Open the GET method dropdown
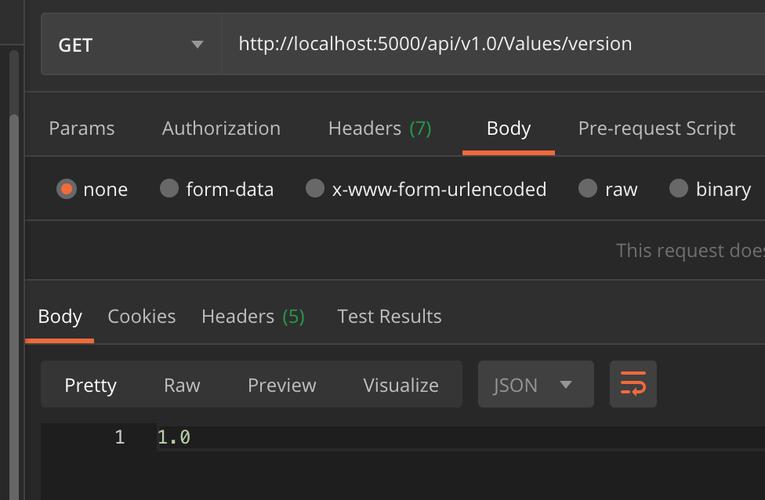The image size is (765, 500). point(131,44)
